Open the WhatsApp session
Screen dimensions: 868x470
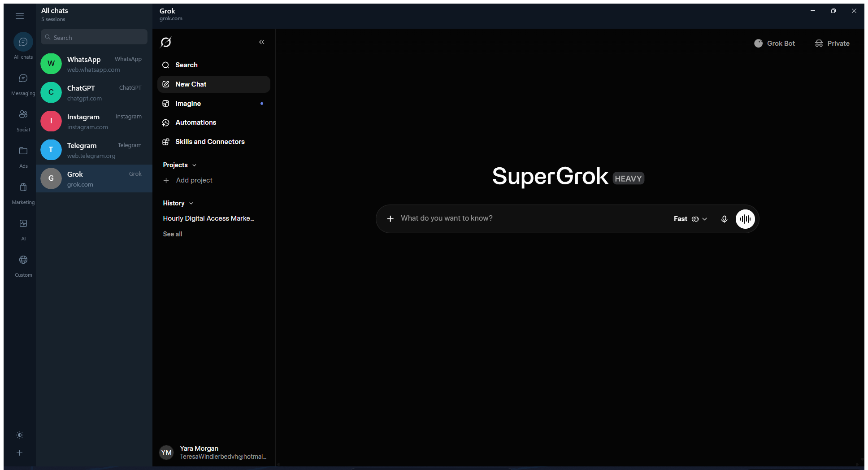94,64
